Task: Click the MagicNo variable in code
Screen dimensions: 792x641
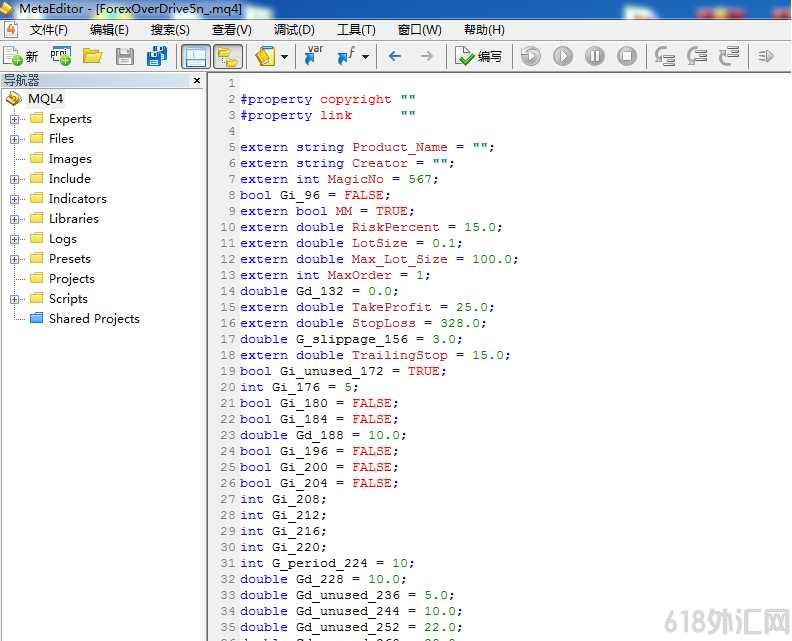Action: click(x=355, y=179)
